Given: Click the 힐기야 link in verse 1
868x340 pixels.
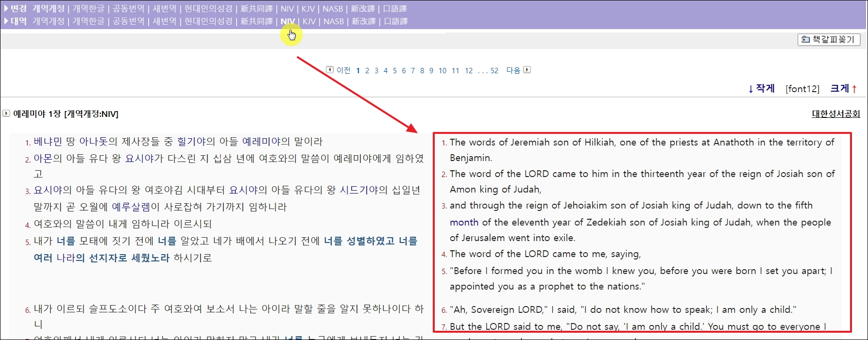Looking at the screenshot, I should 191,142.
